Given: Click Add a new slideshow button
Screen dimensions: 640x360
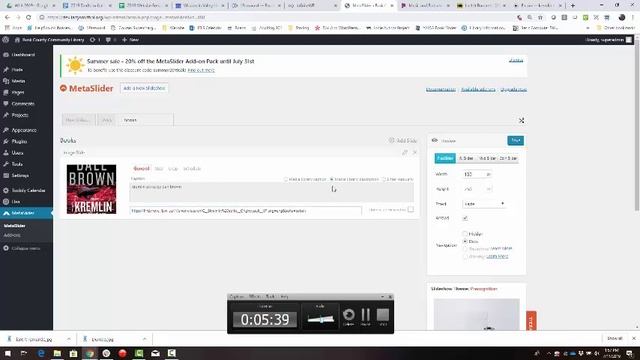Looking at the screenshot, I should [144, 88].
